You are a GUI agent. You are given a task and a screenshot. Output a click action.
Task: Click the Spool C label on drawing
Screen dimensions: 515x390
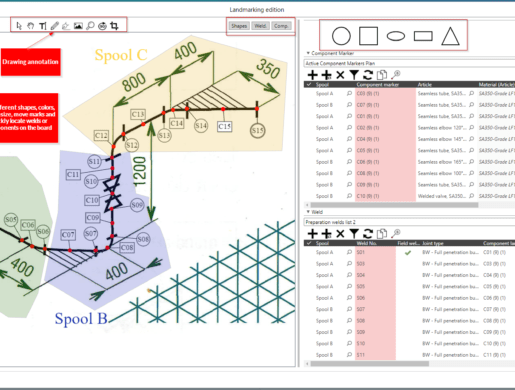[121, 55]
